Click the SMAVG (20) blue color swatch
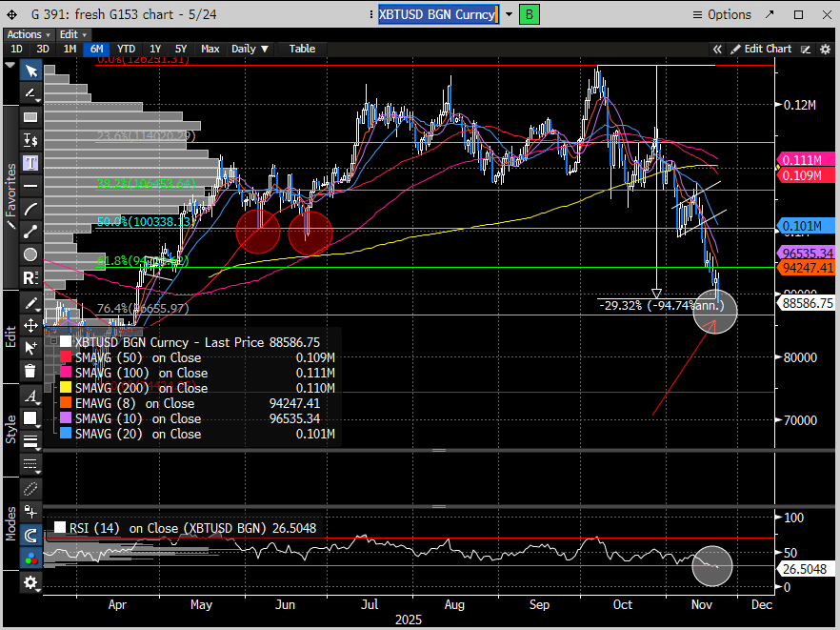840x630 pixels. click(66, 434)
